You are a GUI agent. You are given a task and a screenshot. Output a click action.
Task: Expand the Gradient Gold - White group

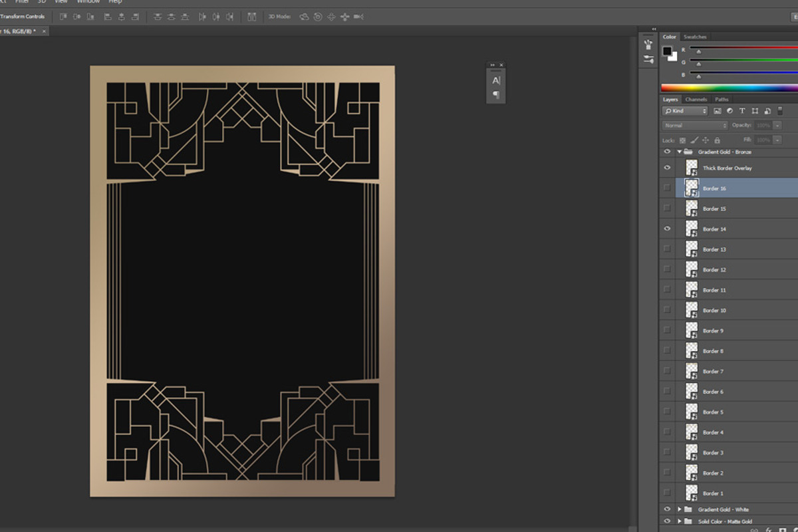pyautogui.click(x=680, y=509)
